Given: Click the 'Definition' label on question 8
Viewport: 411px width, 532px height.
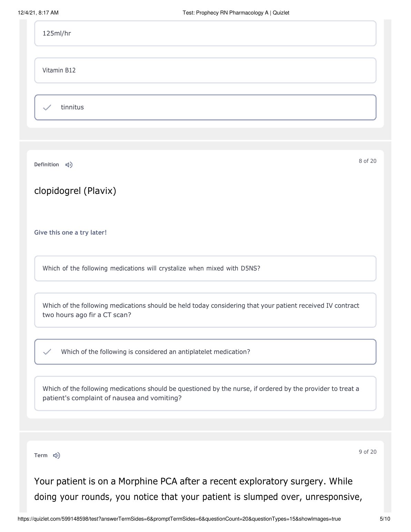Looking at the screenshot, I should 47,165.
